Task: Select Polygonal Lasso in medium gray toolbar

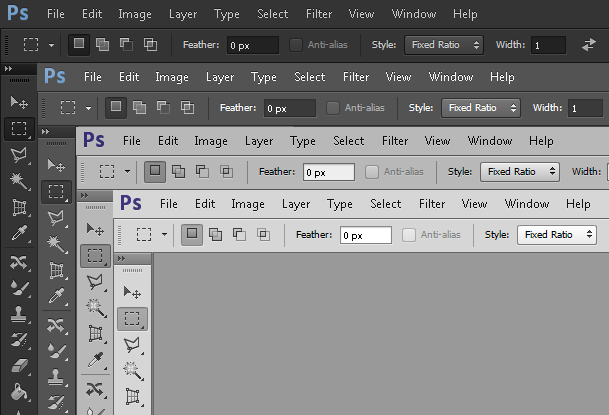Action: (94, 281)
